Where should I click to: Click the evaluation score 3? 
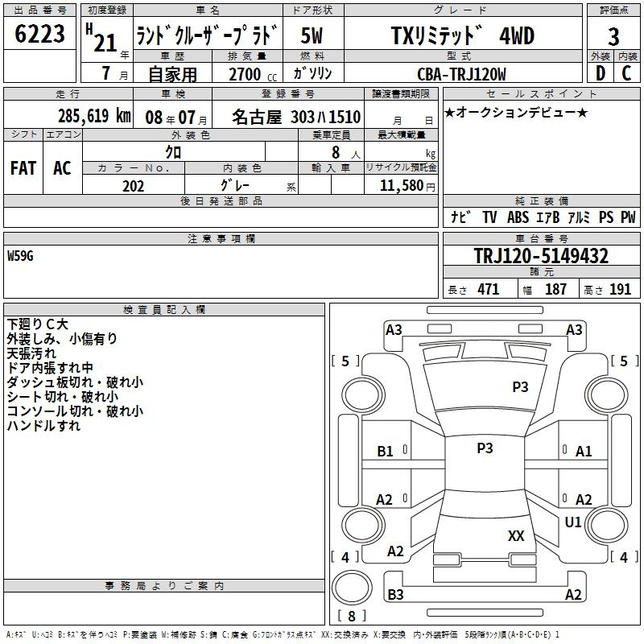[613, 36]
